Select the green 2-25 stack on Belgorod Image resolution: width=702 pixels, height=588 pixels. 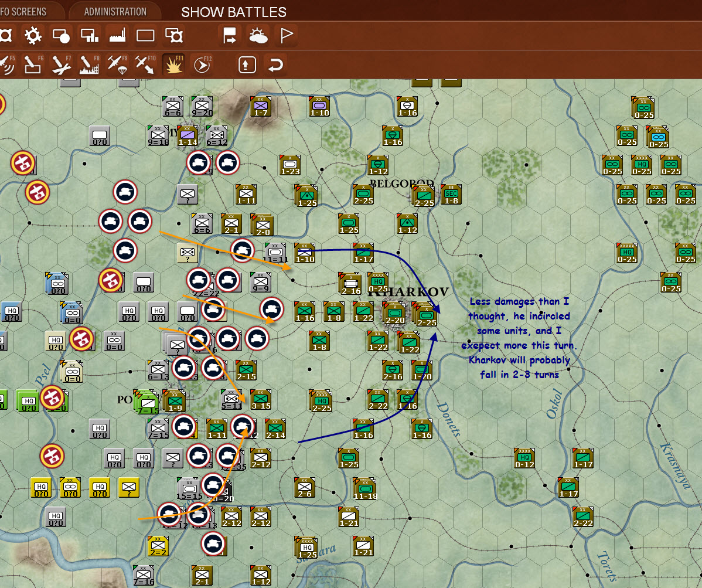pos(424,196)
